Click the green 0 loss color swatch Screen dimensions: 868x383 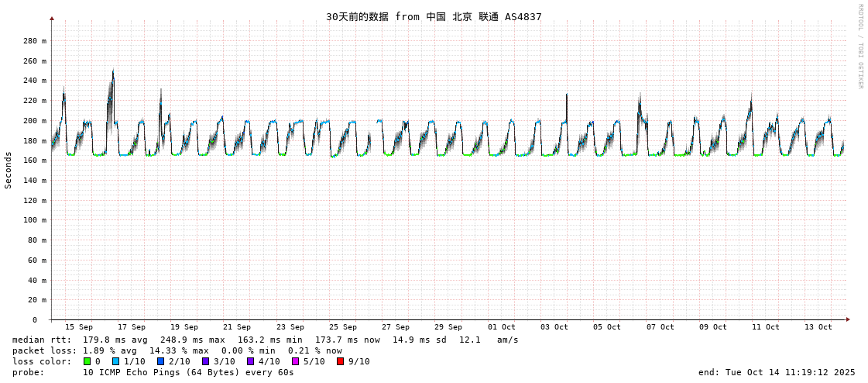coord(87,361)
